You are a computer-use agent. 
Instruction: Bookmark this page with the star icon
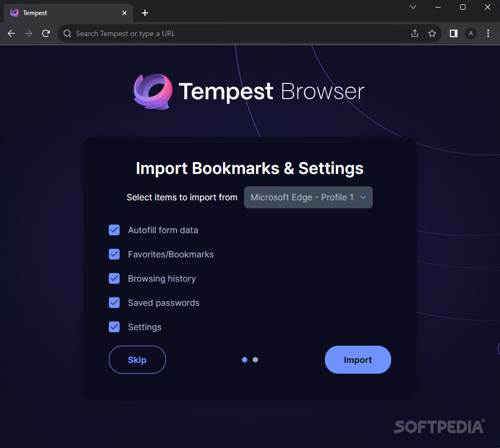pyautogui.click(x=432, y=33)
